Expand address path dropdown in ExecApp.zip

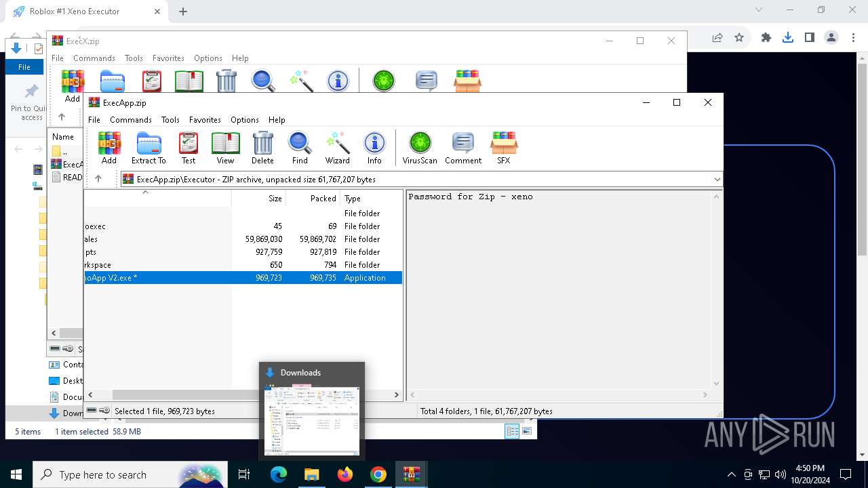[717, 179]
